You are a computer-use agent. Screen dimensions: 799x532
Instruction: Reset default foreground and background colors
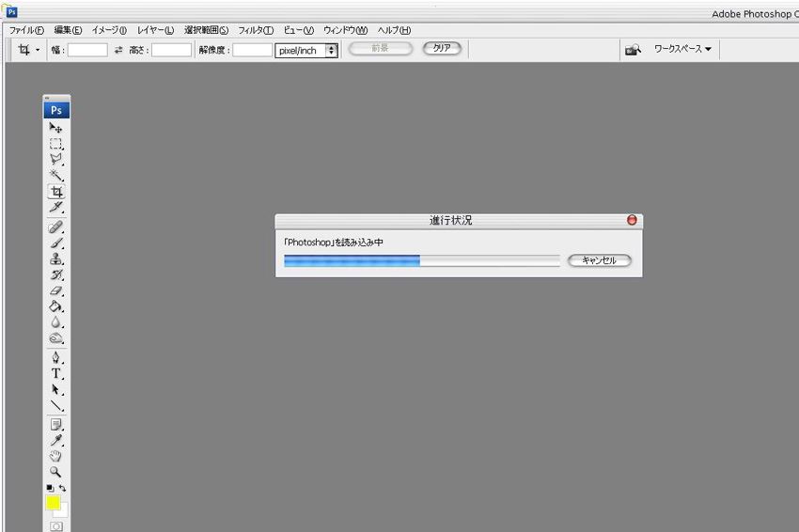(50, 488)
